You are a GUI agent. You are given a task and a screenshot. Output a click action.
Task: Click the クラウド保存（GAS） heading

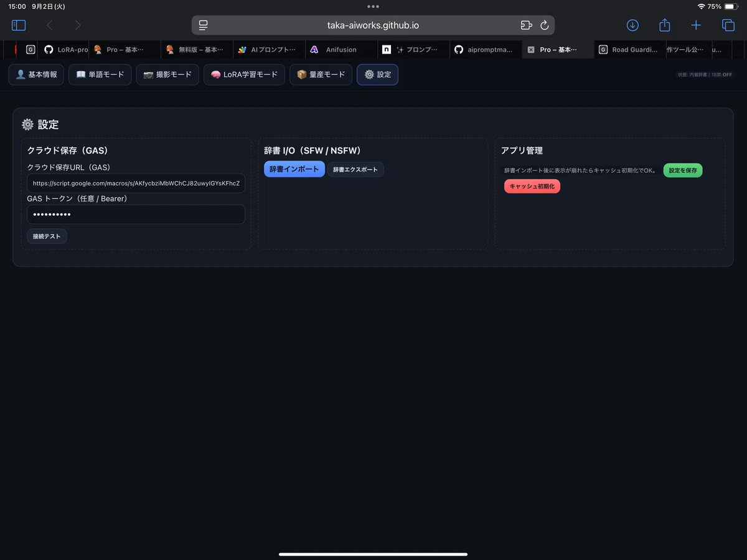click(x=68, y=151)
